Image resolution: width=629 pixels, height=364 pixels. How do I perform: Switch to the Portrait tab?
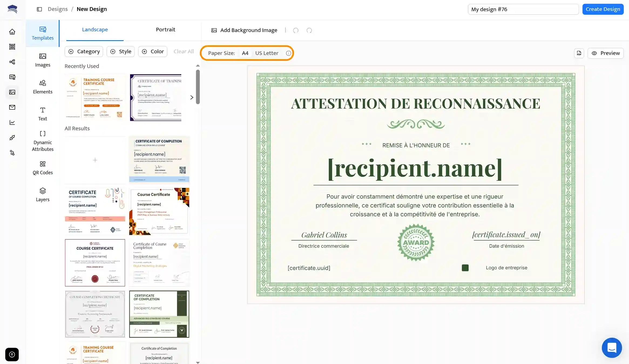(x=165, y=30)
